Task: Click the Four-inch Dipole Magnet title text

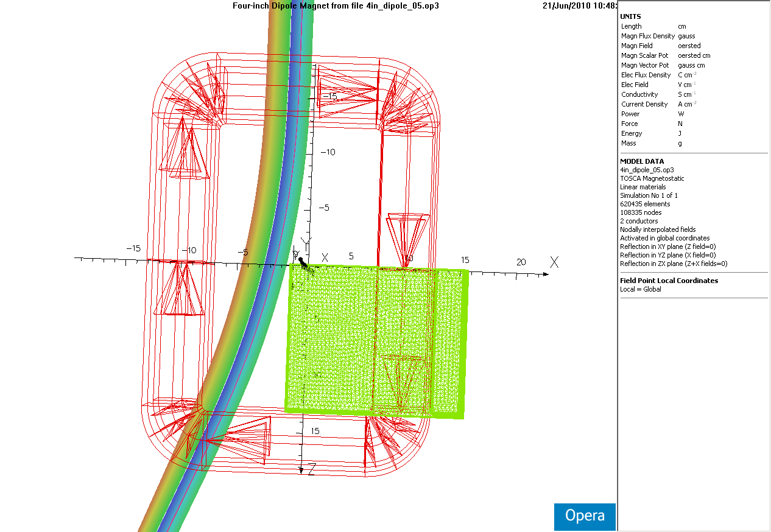Action: [x=336, y=5]
